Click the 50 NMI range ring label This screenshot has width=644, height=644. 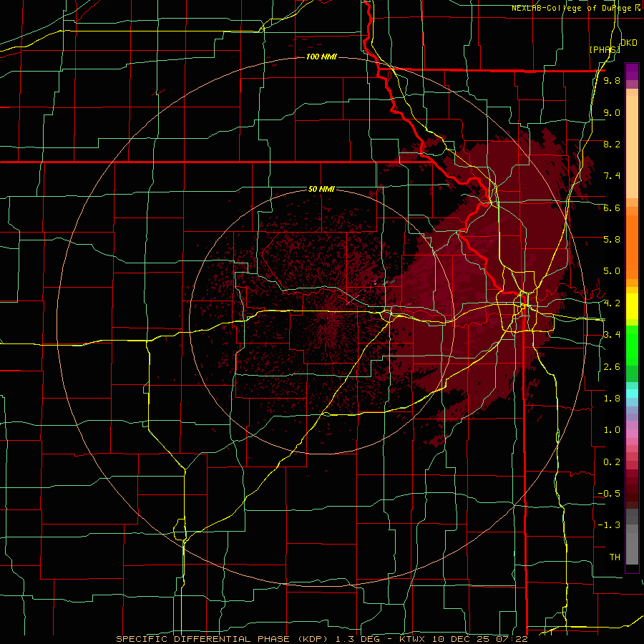(321, 190)
